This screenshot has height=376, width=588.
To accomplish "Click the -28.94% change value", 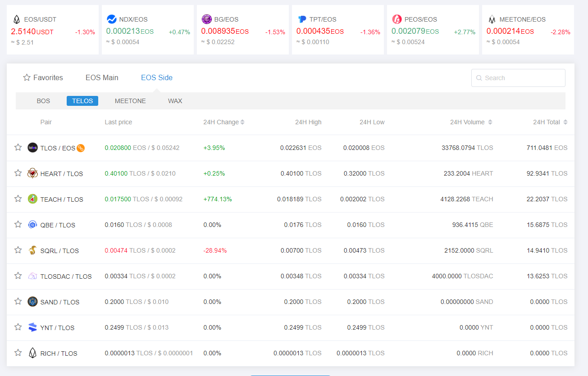I will [215, 250].
